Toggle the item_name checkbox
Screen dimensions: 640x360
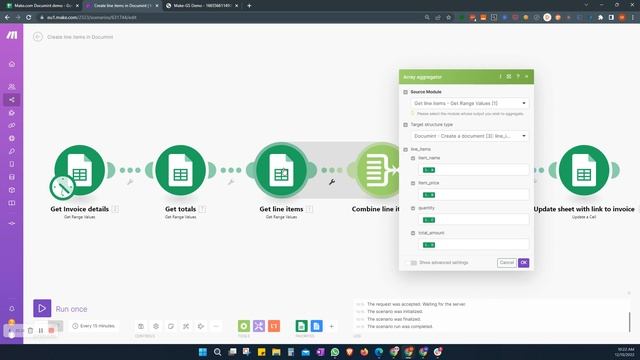coord(413,158)
